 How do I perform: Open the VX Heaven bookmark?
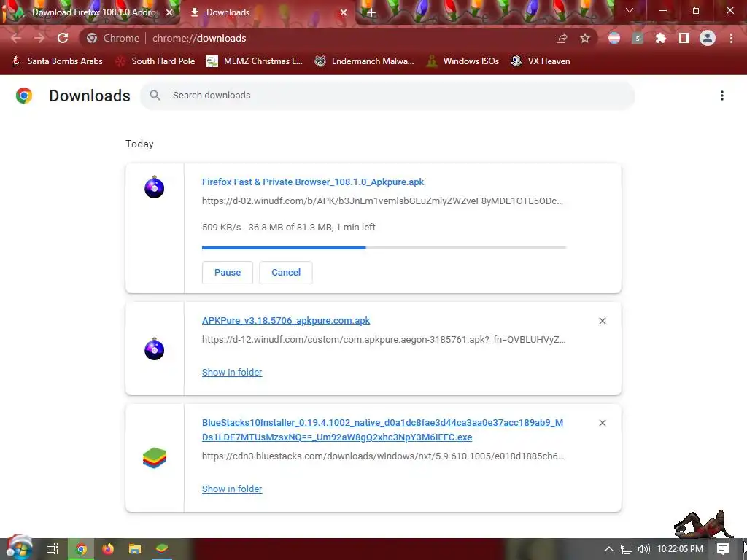[x=541, y=61]
